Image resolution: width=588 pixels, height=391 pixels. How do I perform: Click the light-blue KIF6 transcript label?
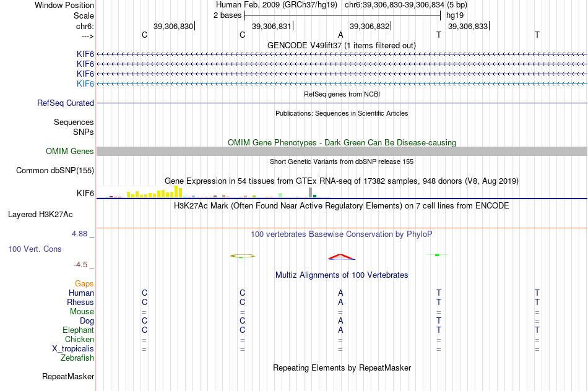[85, 84]
